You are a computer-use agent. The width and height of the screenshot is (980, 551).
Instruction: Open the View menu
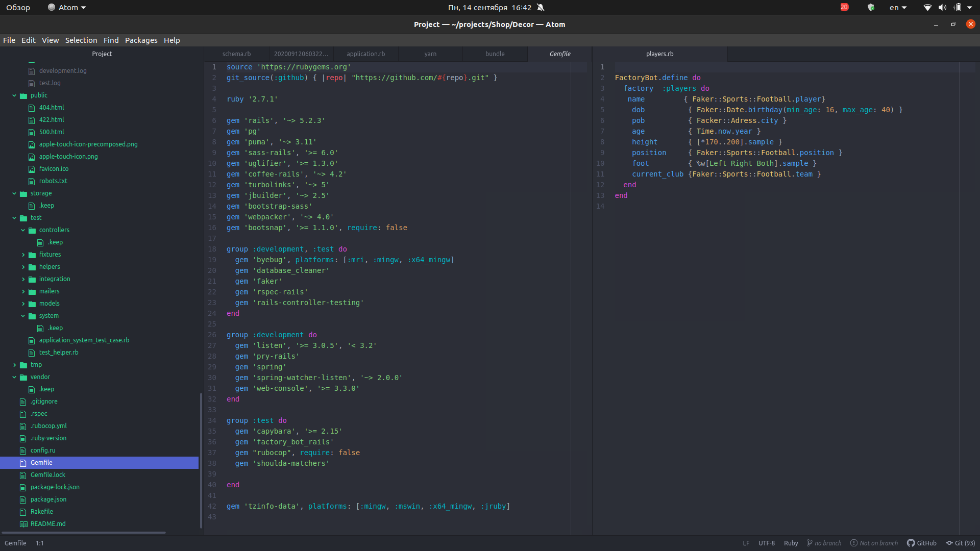pyautogui.click(x=50, y=40)
